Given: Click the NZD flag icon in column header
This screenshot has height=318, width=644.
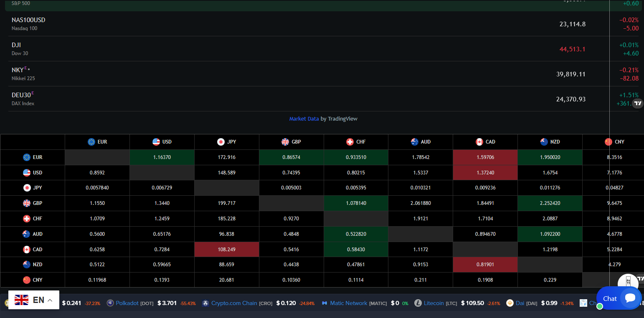Looking at the screenshot, I should pyautogui.click(x=544, y=142).
